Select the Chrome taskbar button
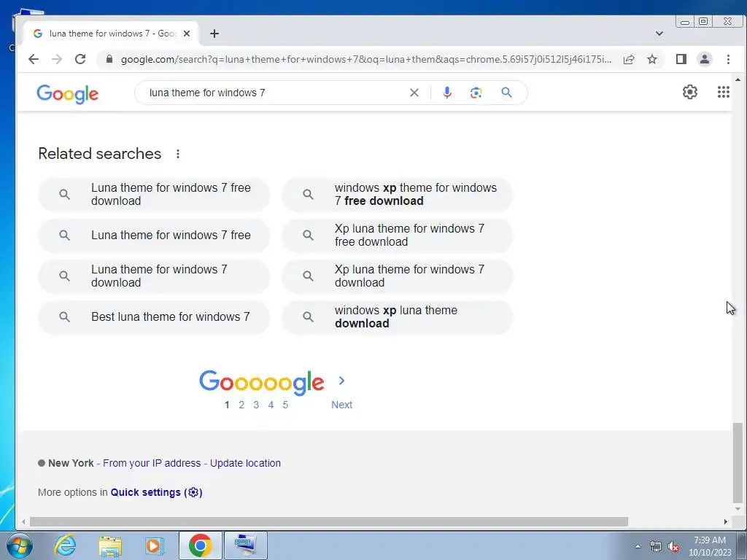The image size is (747, 560). tap(200, 545)
